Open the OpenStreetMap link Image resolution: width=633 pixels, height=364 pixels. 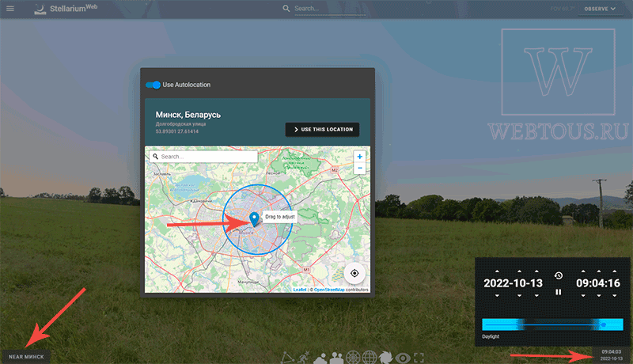pos(329,290)
